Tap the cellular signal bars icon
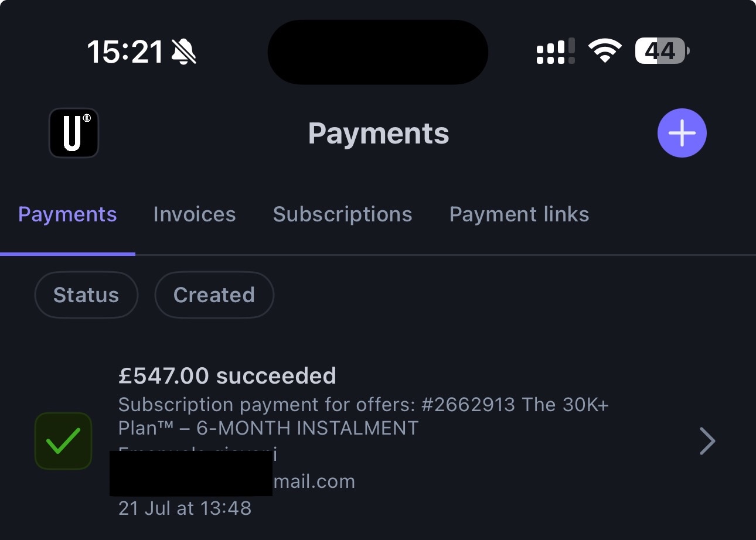The width and height of the screenshot is (756, 540). 556,51
